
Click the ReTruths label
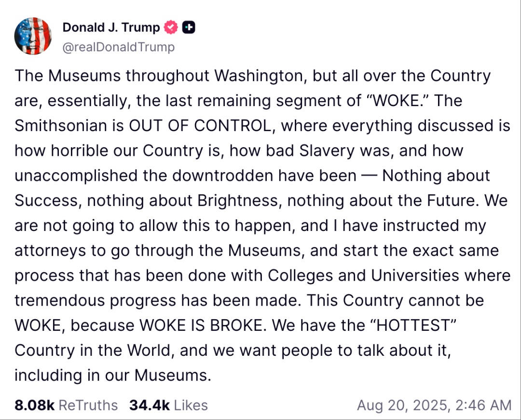point(88,406)
